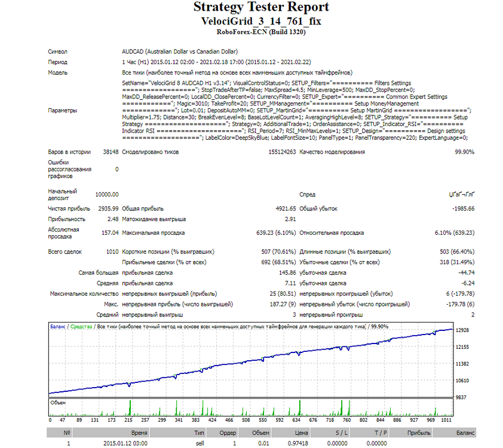The height and width of the screenshot is (448, 503).
Task: Select the largest loss trade '-44.74'
Action: tap(467, 273)
